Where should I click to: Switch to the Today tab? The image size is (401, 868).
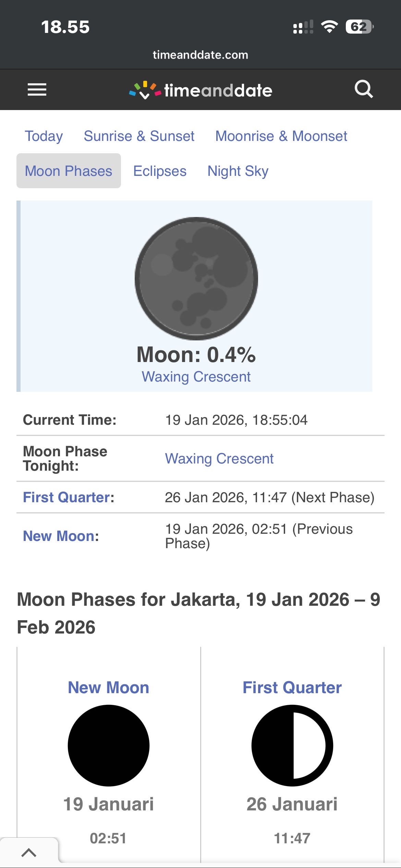(44, 136)
